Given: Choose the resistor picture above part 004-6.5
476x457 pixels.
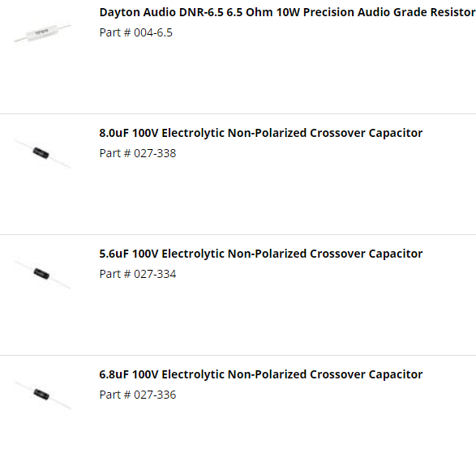Looking at the screenshot, I should point(42,32).
